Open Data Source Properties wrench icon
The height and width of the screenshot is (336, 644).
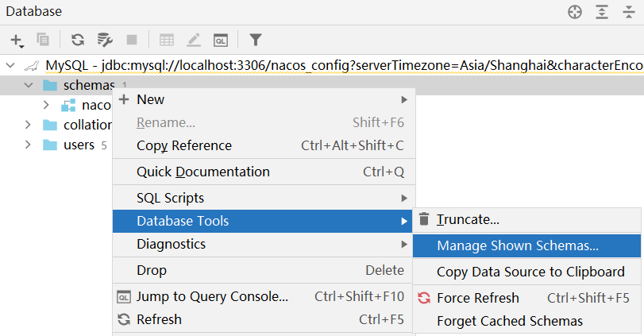point(105,40)
